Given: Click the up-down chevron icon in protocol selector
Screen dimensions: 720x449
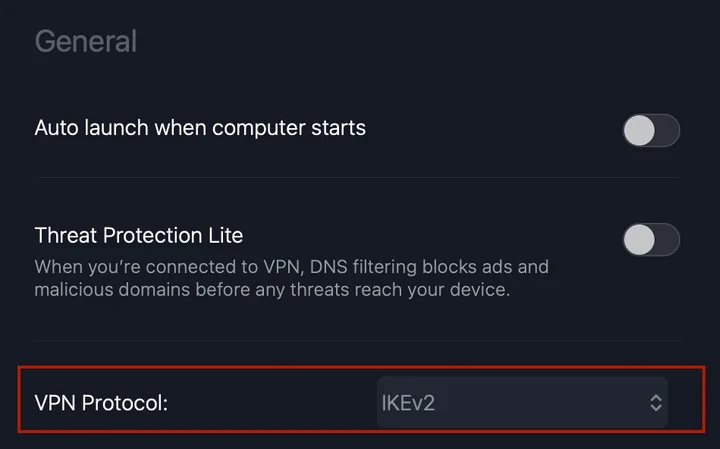Looking at the screenshot, I should (656, 403).
